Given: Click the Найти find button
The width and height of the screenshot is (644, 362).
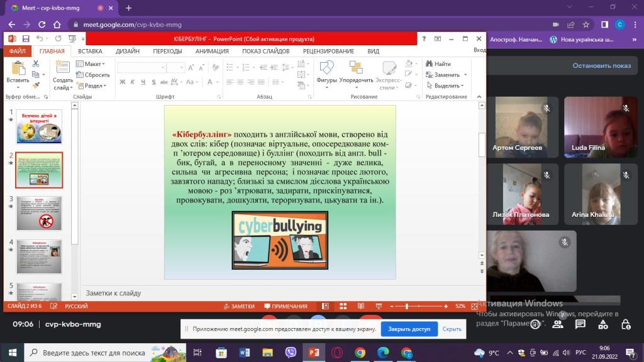Looking at the screenshot, I should pyautogui.click(x=438, y=63).
